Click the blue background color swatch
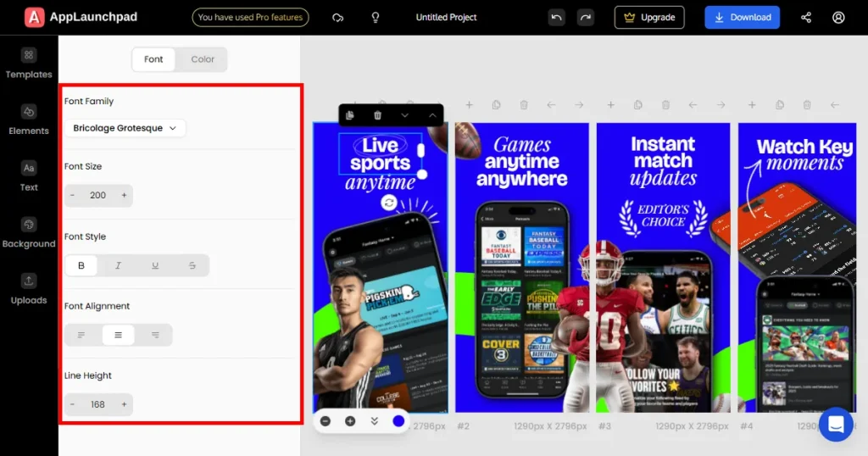This screenshot has height=456, width=868. pos(398,421)
